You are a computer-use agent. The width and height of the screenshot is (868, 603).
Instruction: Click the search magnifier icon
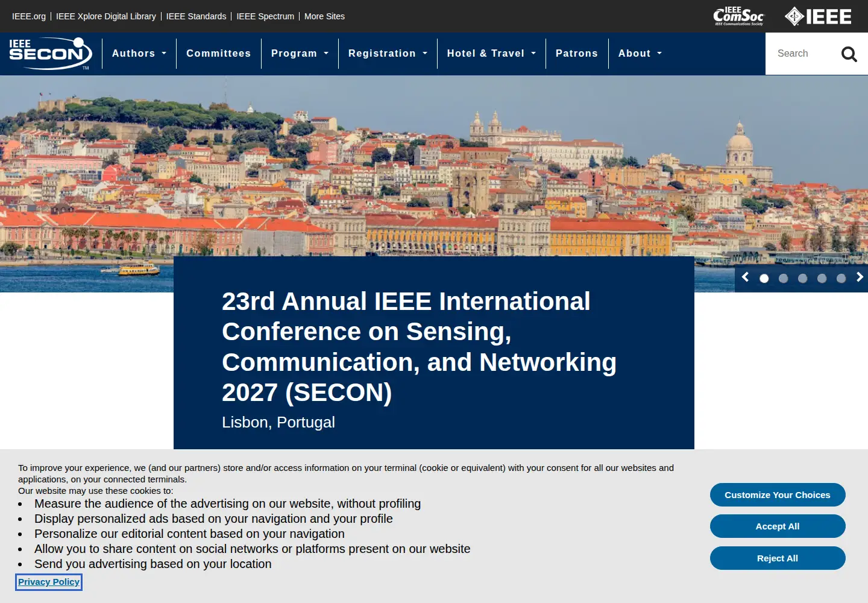[849, 54]
